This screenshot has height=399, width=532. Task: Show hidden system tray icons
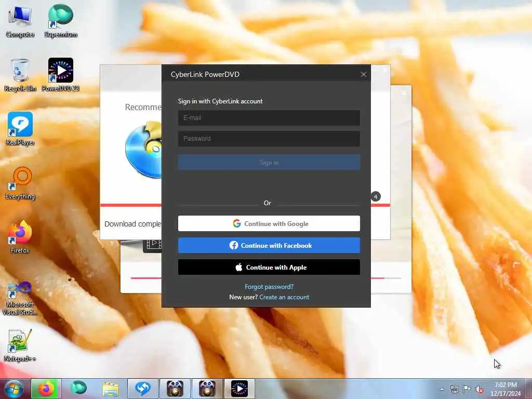[x=442, y=389]
